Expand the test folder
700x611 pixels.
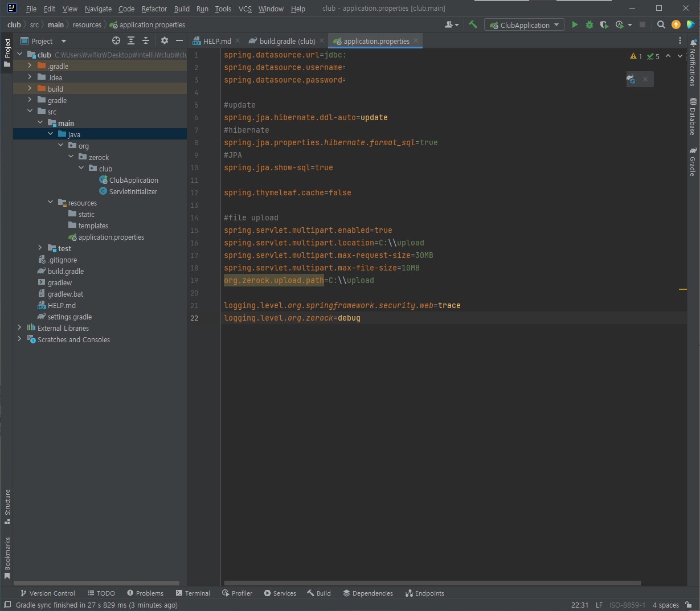[x=40, y=248]
